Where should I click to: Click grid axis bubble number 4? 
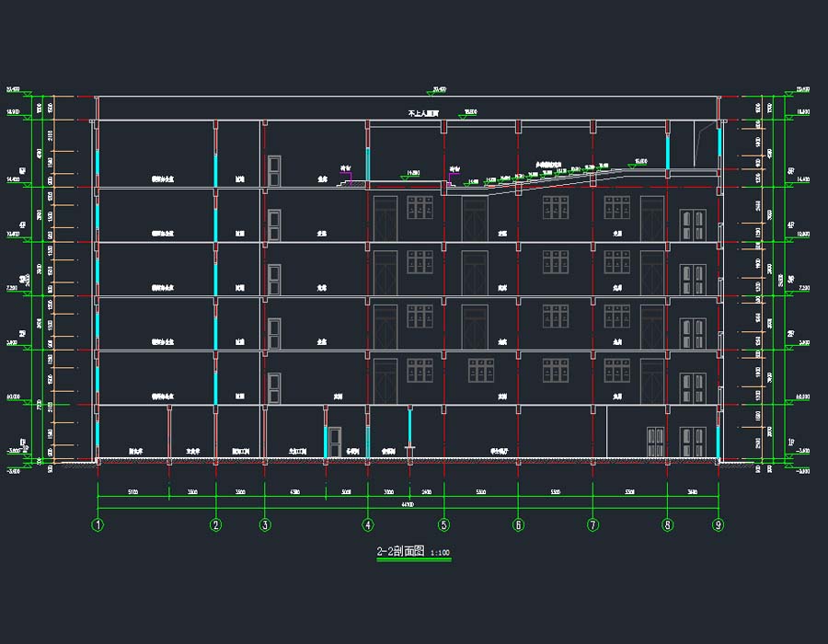tap(368, 525)
